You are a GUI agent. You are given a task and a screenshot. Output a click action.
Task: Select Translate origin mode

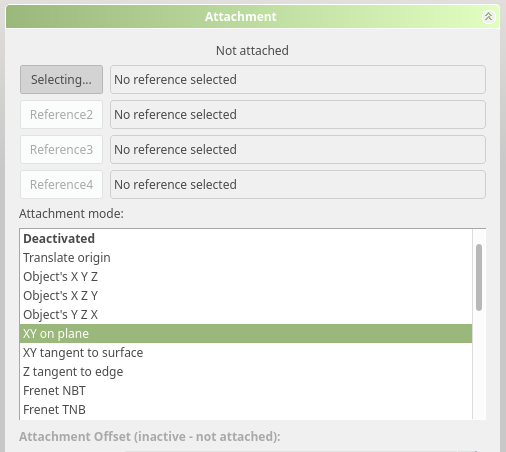246,258
